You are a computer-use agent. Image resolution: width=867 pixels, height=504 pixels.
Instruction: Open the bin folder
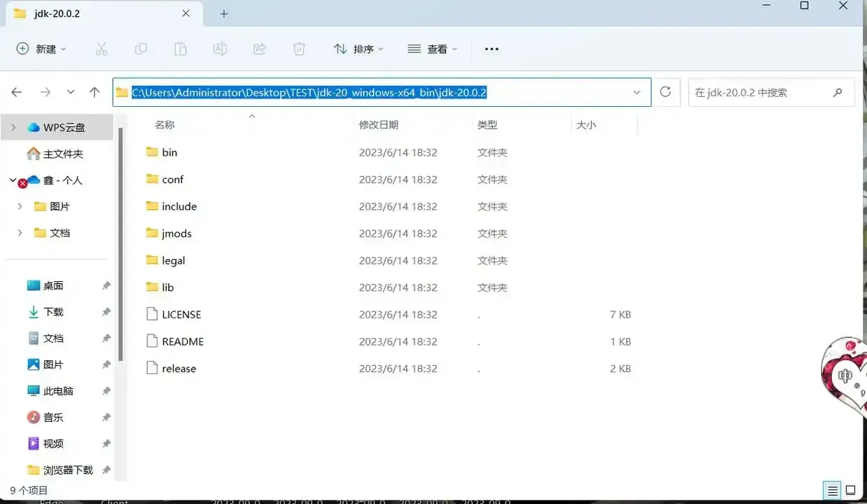point(170,152)
